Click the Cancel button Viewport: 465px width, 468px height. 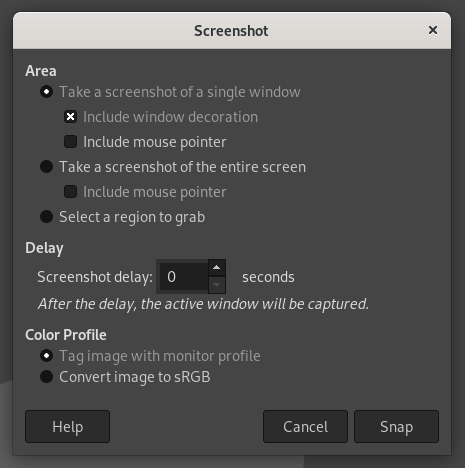(x=305, y=427)
